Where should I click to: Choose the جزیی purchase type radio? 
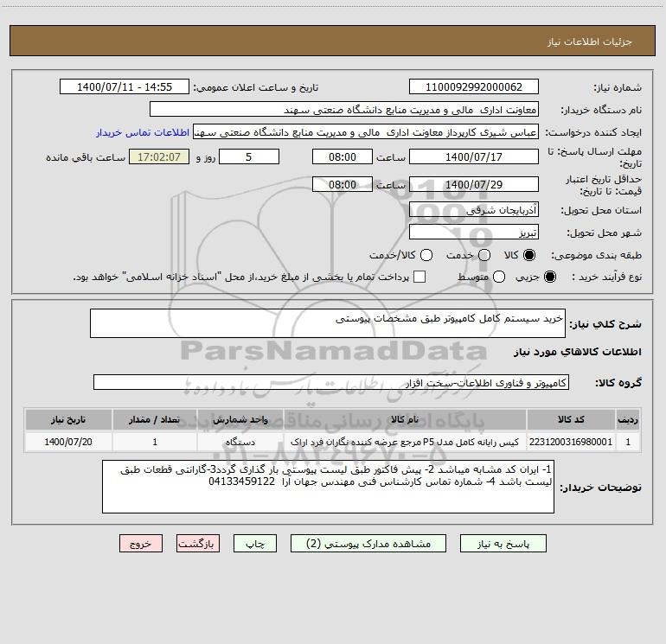click(x=549, y=277)
